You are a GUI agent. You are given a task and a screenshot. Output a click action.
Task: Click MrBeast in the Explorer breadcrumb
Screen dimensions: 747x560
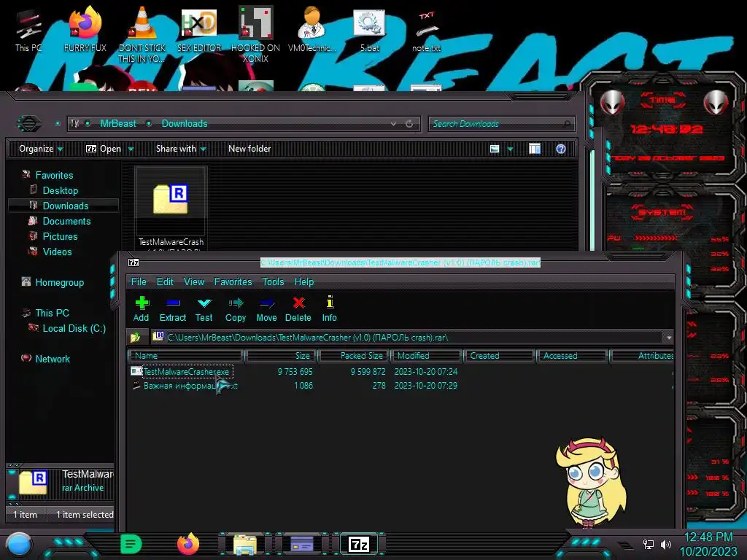tap(118, 123)
